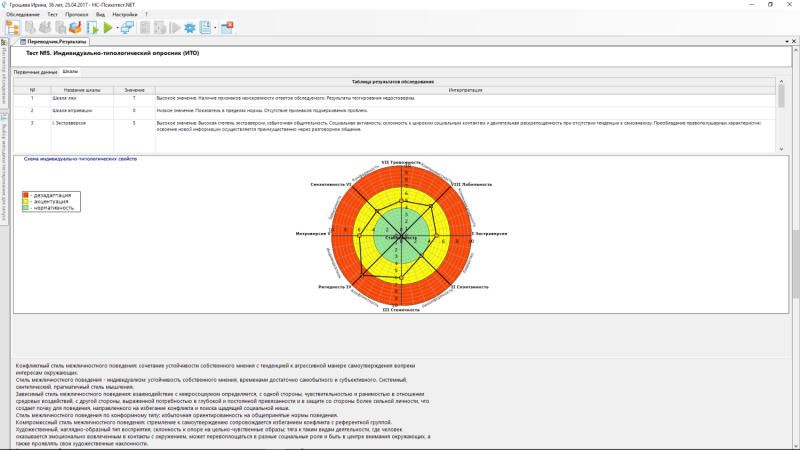
Task: Open the Обследование menu
Action: coord(23,16)
